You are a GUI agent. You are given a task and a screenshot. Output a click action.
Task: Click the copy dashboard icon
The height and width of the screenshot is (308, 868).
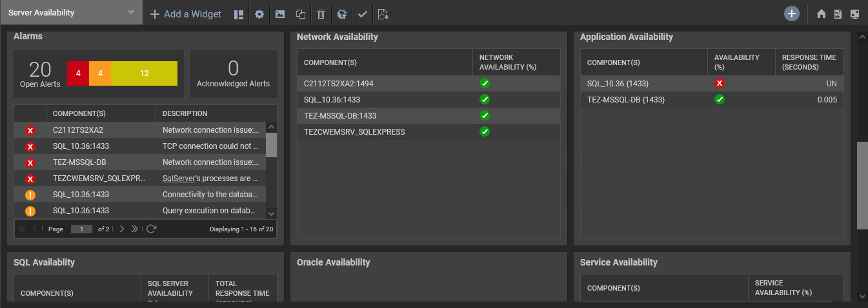click(x=301, y=14)
